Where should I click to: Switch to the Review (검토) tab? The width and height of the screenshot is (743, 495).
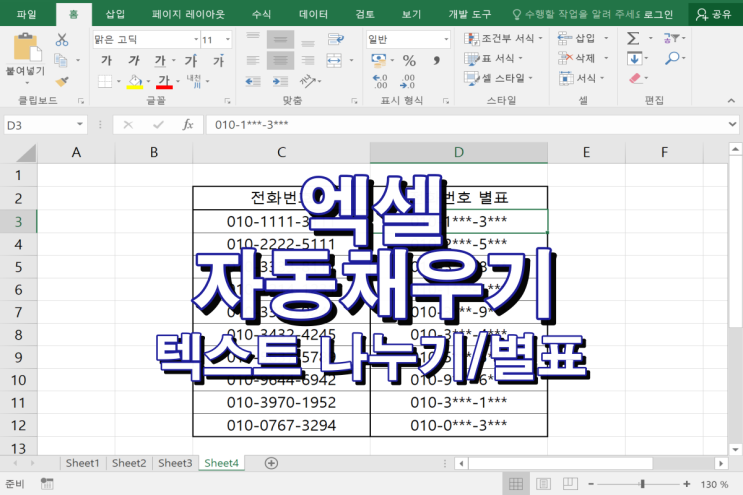(x=365, y=14)
